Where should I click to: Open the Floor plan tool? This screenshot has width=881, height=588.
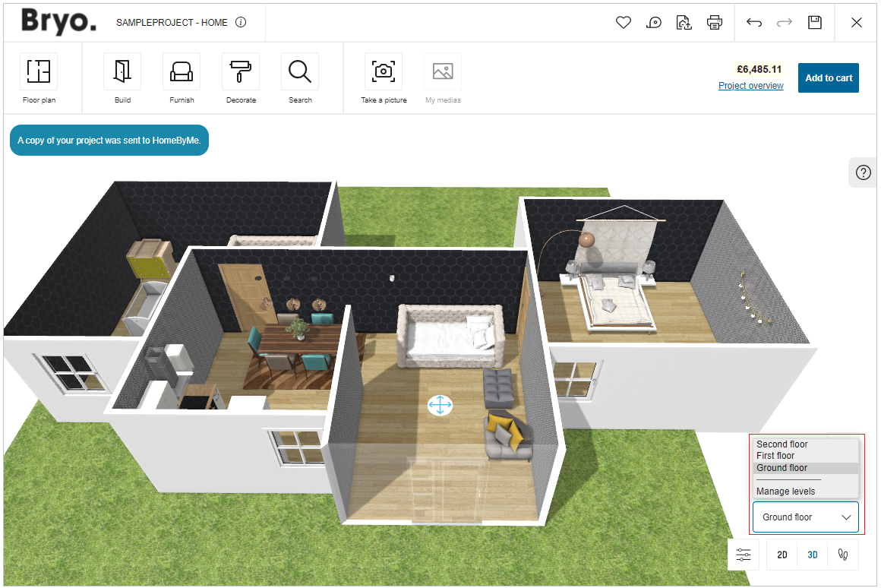click(x=39, y=71)
